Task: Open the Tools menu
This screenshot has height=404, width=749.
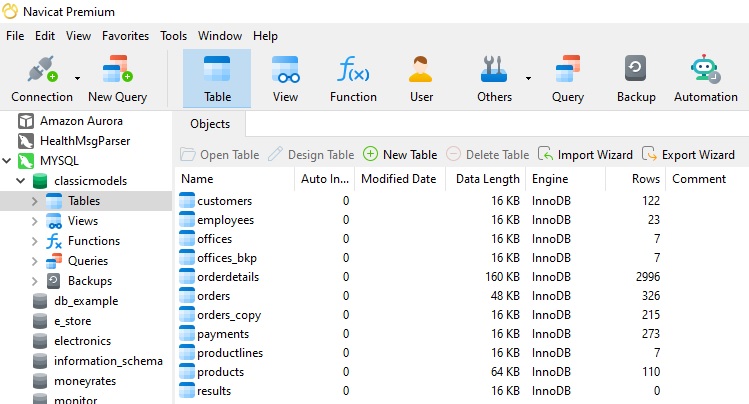Action: (173, 36)
